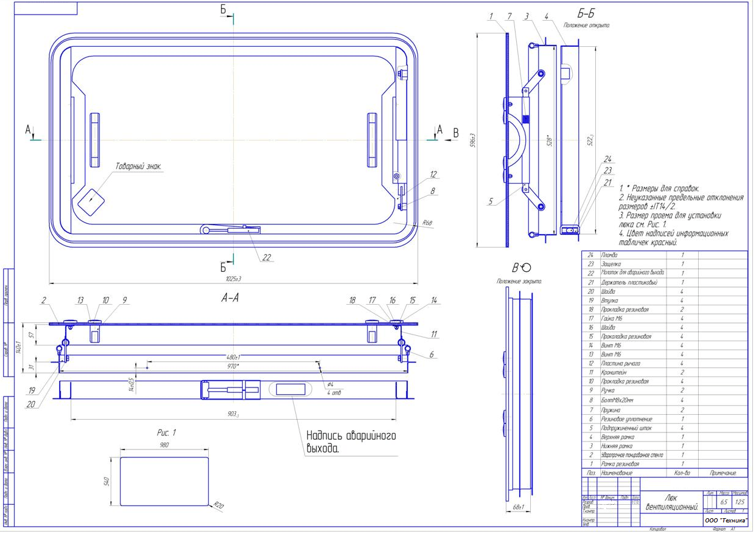Screen dimensions: 756x534
Task: Select the 596±3 height dimension
Action: pos(472,140)
